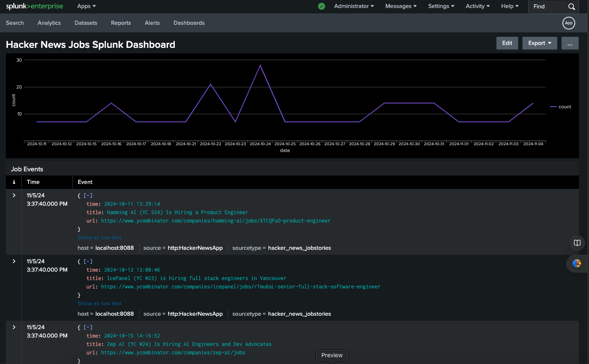Click the splunk>enterprise logo
The image size is (589, 364).
(x=34, y=6)
